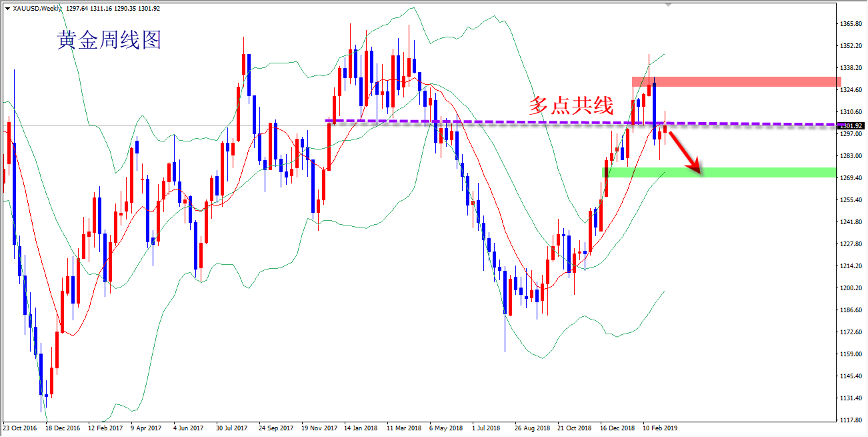Click the 1117.80 price axis label
Screen dimensions: 868x437
coord(851,420)
